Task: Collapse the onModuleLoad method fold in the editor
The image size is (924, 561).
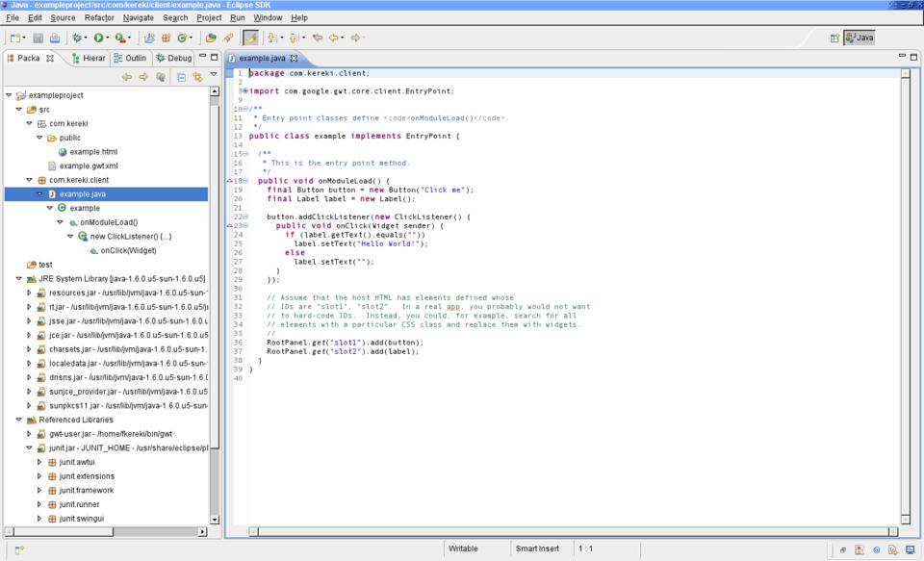Action: coord(245,181)
